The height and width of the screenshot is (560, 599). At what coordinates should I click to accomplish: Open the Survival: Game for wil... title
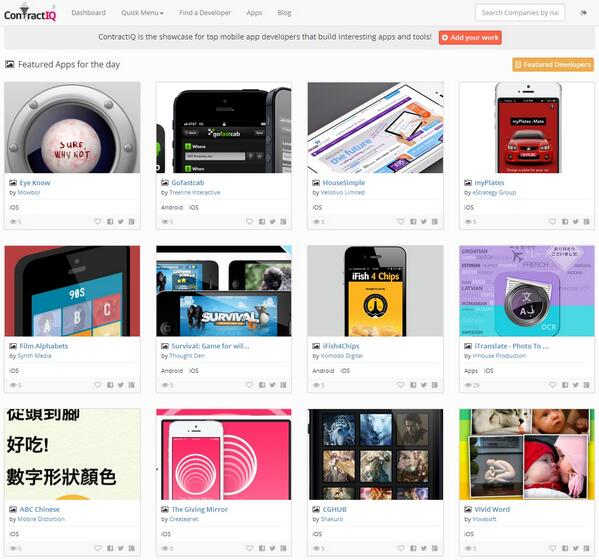[210, 346]
